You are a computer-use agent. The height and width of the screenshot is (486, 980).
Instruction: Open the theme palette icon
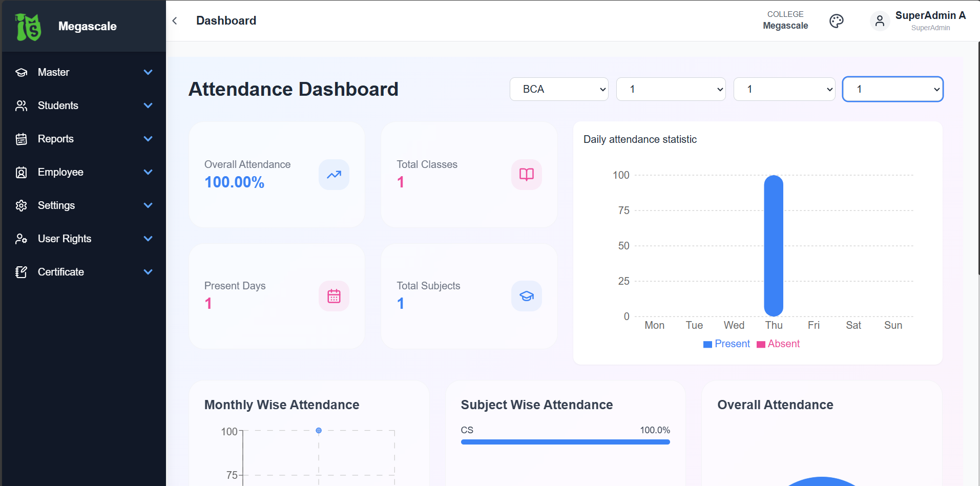[836, 21]
